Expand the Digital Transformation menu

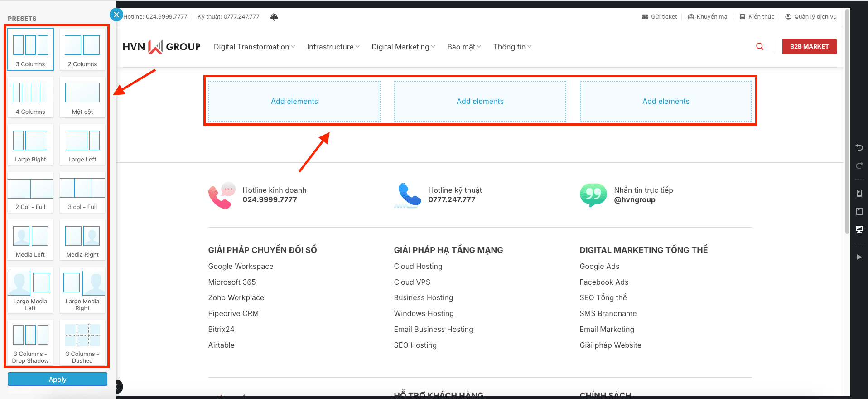click(254, 47)
